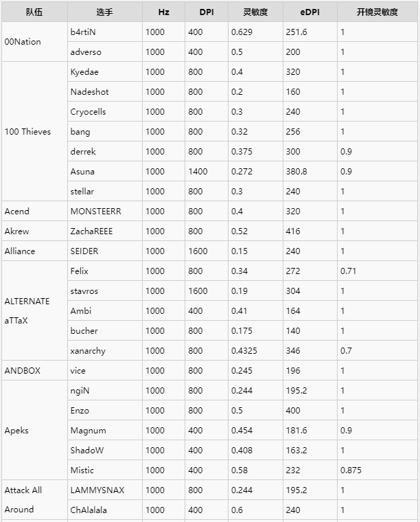The width and height of the screenshot is (420, 522).
Task: Click player b4rtiN in 00Nation row
Action: tap(84, 32)
